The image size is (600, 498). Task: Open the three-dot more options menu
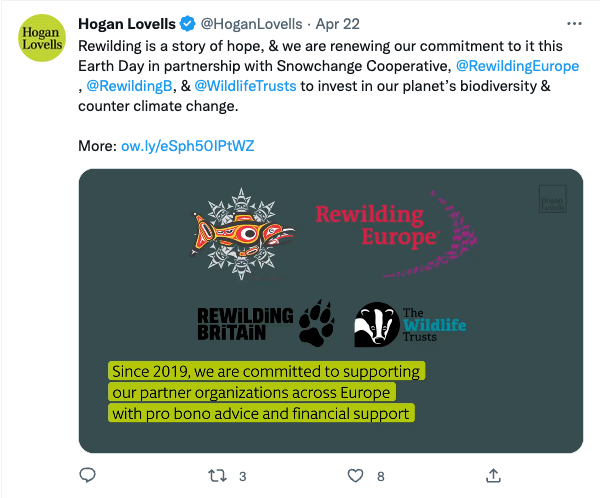[574, 24]
